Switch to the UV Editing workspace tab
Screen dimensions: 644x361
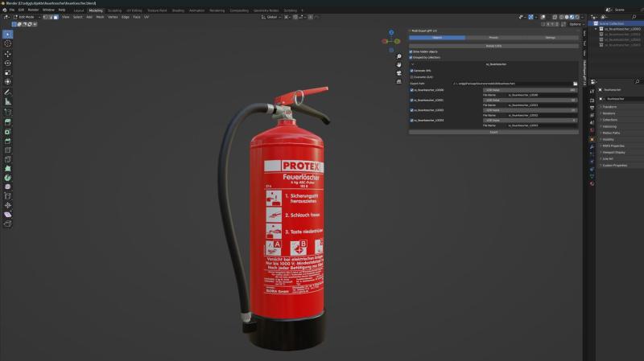coord(134,10)
